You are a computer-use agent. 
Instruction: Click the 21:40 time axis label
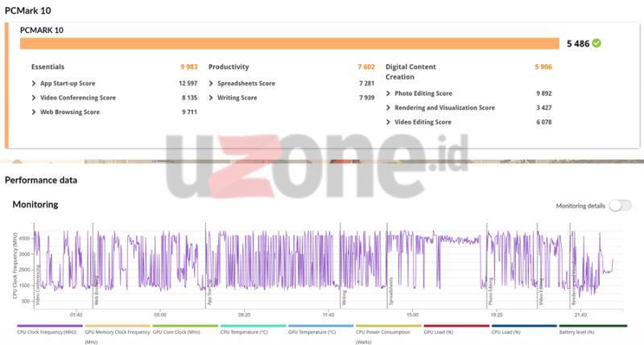[x=580, y=315]
